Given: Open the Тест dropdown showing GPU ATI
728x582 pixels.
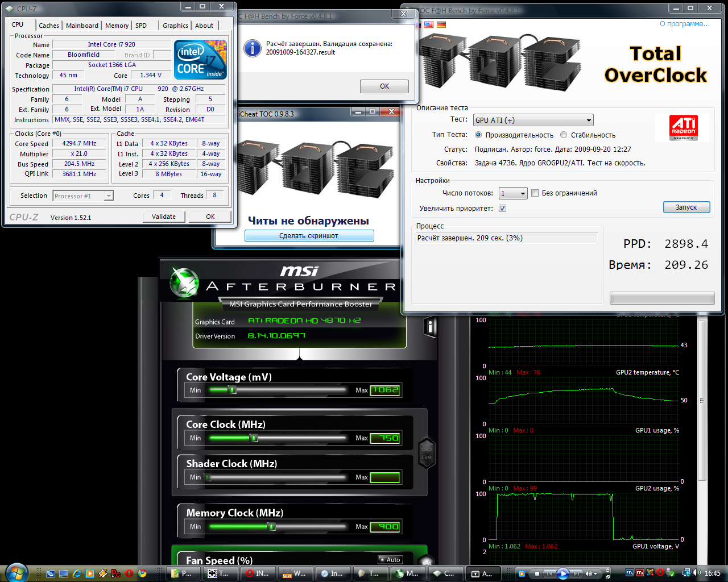Looking at the screenshot, I should click(533, 120).
